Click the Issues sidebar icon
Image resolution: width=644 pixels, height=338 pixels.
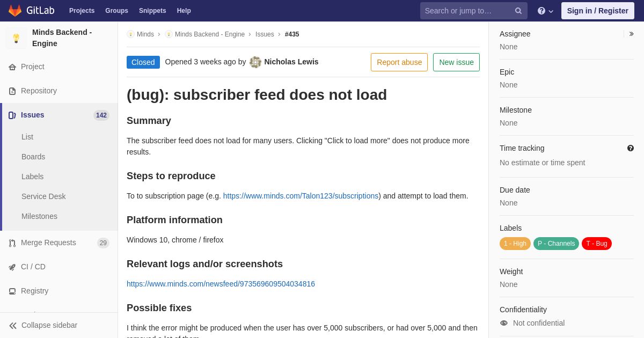[x=12, y=115]
